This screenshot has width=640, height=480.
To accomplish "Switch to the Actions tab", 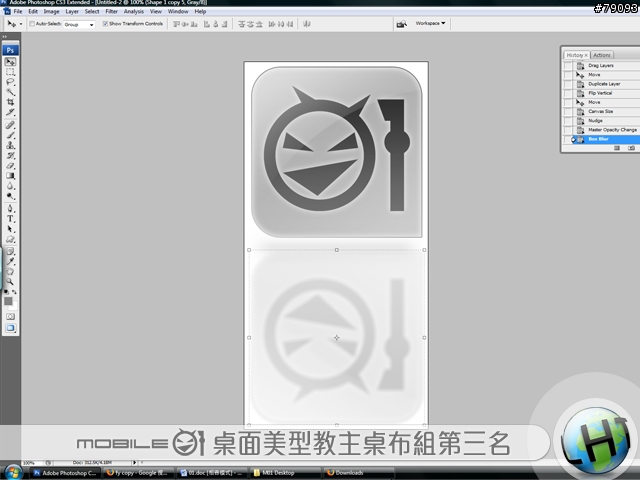I will pos(602,55).
